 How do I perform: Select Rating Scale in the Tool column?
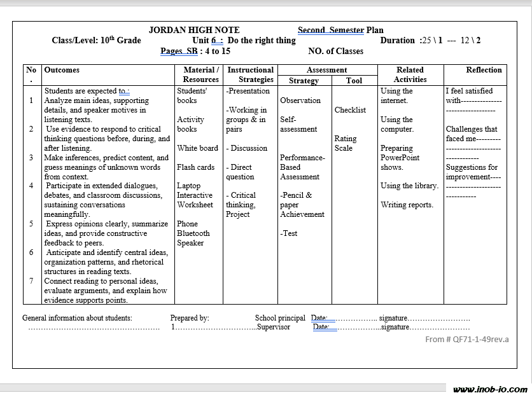[346, 143]
